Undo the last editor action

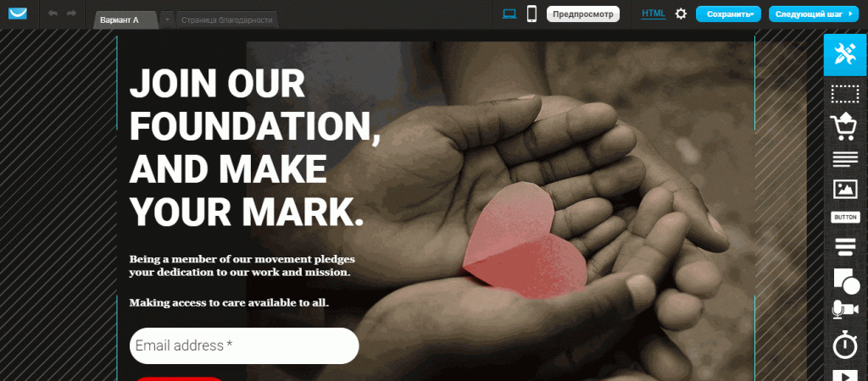tap(53, 14)
